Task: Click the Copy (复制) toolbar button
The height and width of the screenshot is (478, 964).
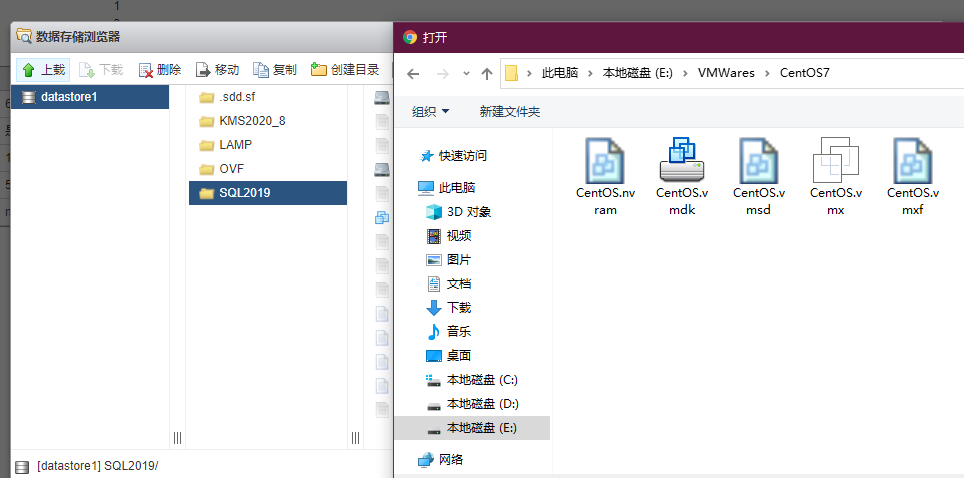Action: click(x=275, y=70)
